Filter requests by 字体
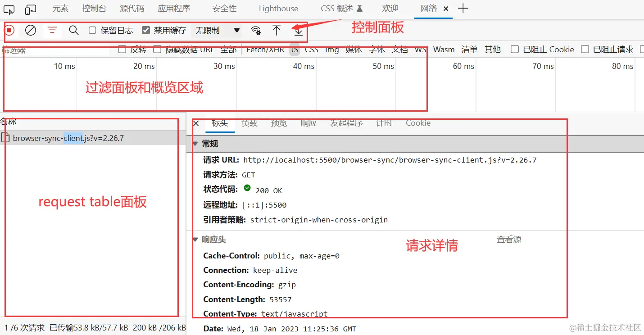The height and width of the screenshot is (335, 644). [x=377, y=50]
